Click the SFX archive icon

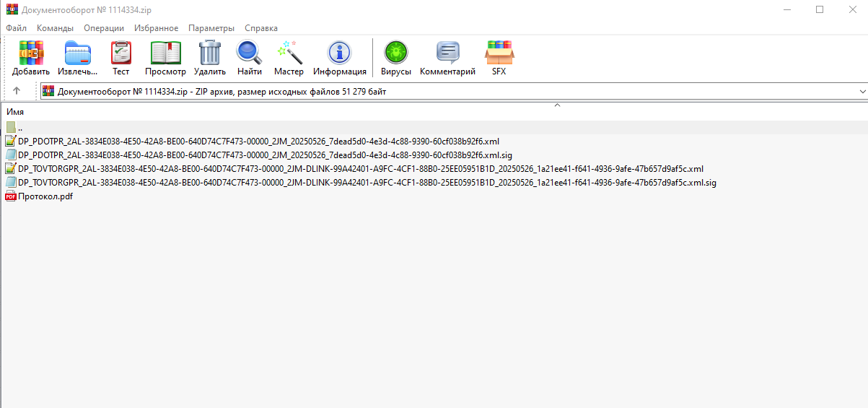click(499, 52)
